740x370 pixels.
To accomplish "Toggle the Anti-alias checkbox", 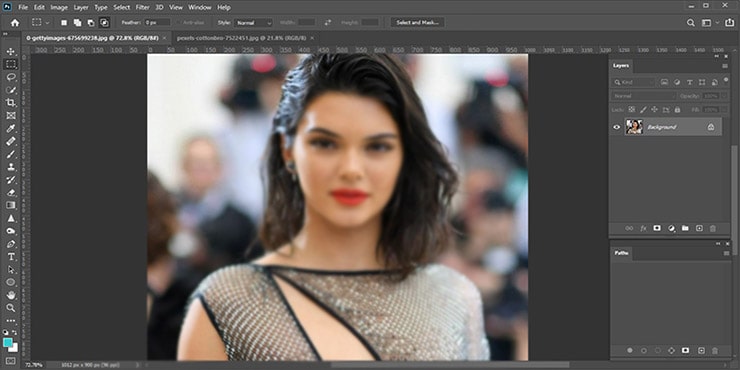I will [179, 22].
